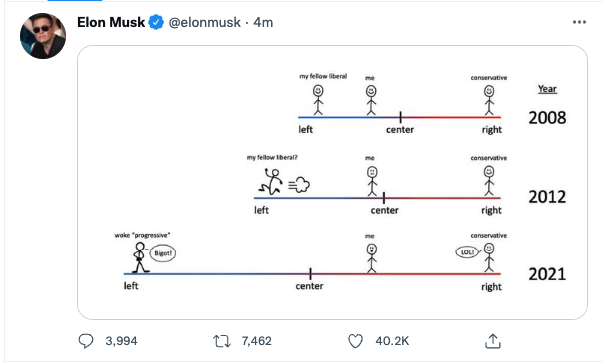
Task: Open the political spectrum meme image
Action: click(x=332, y=182)
